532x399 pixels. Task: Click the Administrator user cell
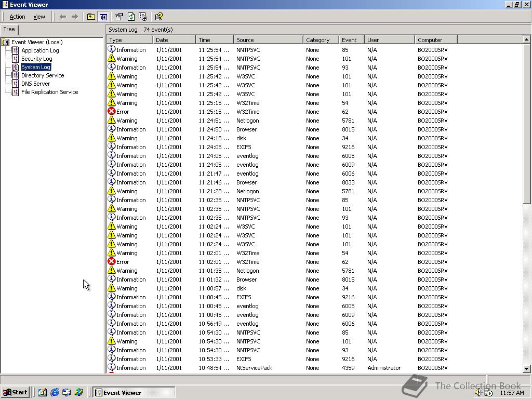pyautogui.click(x=384, y=368)
